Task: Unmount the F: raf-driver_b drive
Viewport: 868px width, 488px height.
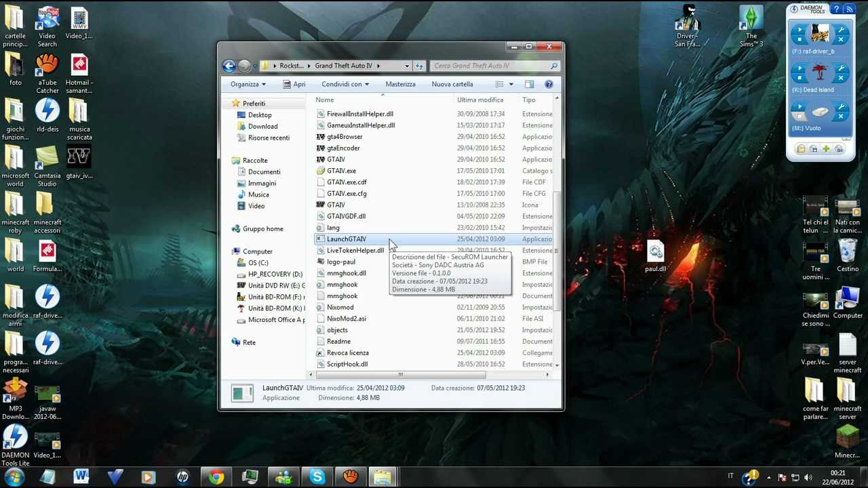Action: [800, 39]
